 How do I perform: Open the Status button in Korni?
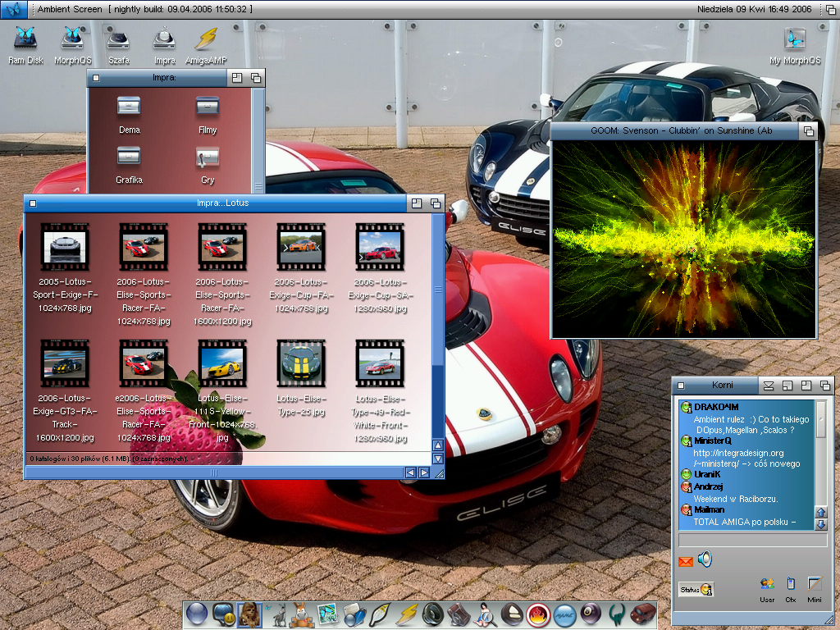click(696, 589)
